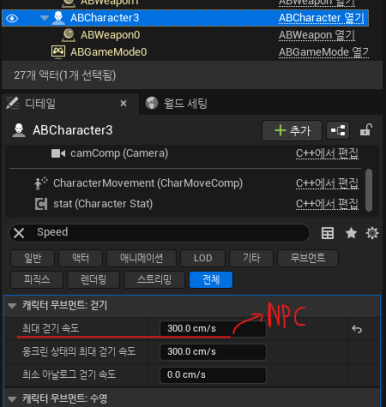386x407 pixels.
Task: Filter by 애니메이션 category
Action: [141, 258]
